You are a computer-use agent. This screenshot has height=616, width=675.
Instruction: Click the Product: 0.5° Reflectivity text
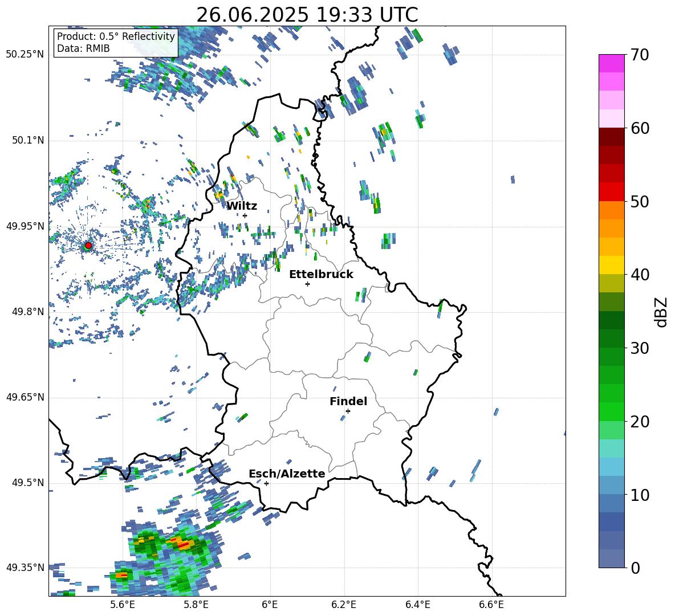(116, 36)
